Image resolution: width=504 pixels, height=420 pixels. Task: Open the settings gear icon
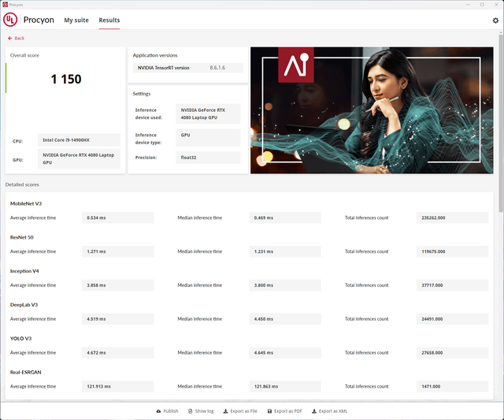[495, 20]
